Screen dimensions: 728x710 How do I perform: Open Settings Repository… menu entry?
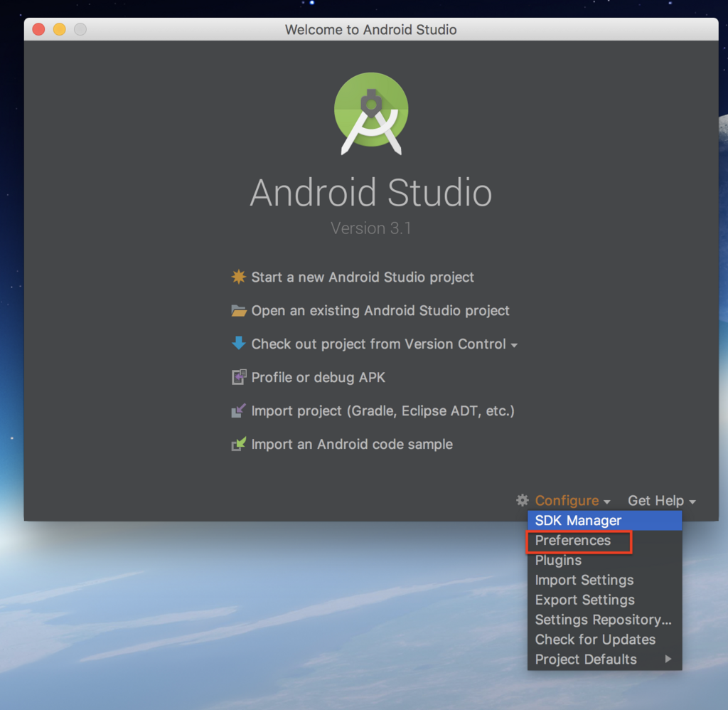604,620
